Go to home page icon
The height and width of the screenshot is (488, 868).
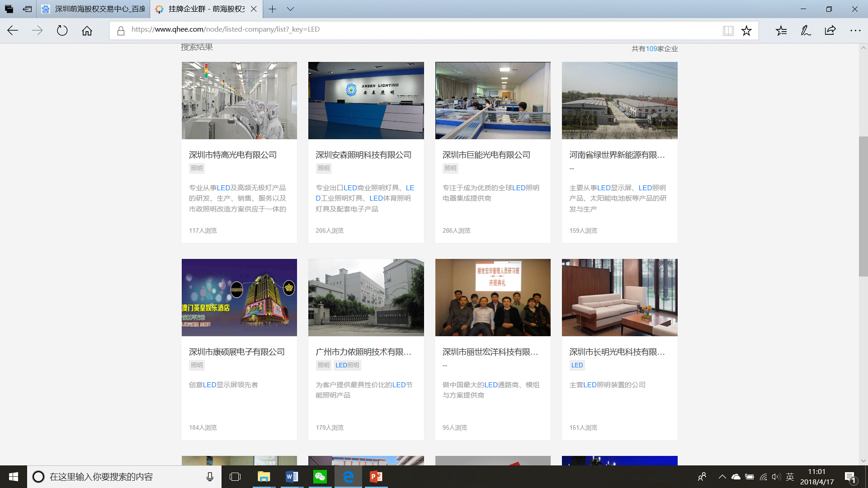tap(87, 31)
